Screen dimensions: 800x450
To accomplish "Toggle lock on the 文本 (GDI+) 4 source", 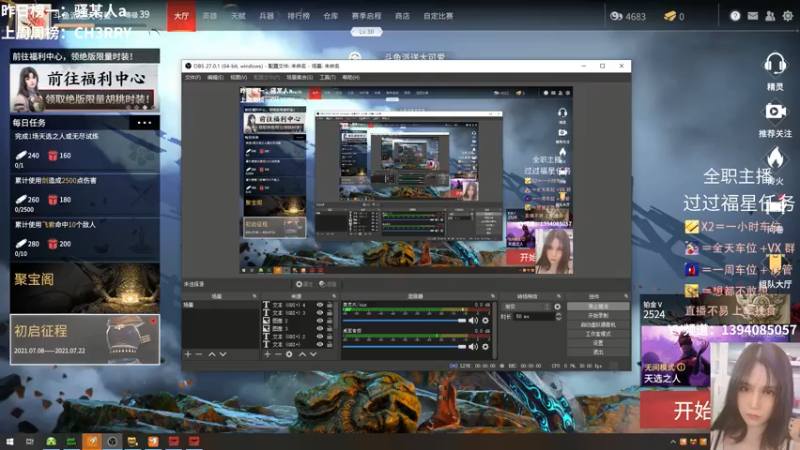I will (330, 305).
